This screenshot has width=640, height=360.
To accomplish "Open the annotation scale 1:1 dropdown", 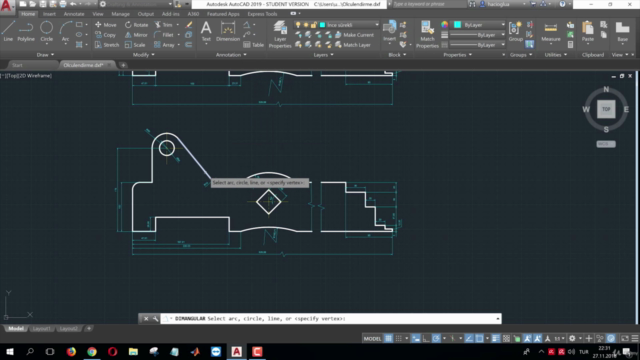I will click(559, 338).
